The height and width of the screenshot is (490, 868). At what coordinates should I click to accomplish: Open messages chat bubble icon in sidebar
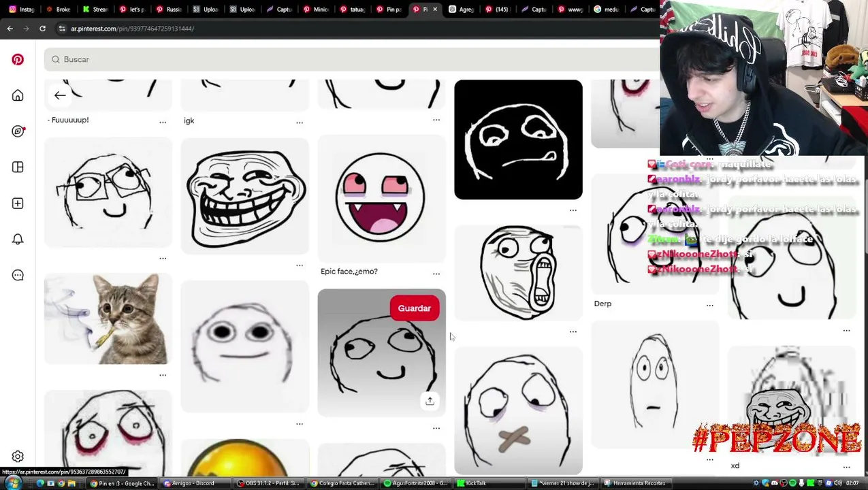click(18, 275)
